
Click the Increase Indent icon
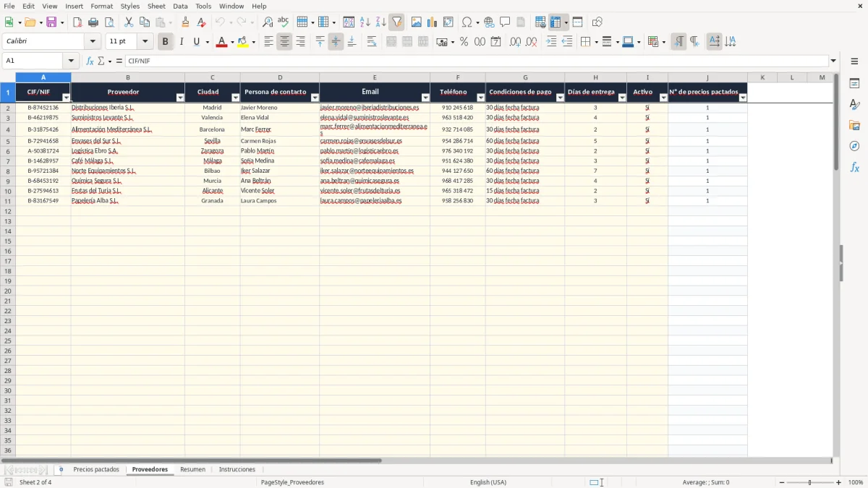tap(551, 42)
